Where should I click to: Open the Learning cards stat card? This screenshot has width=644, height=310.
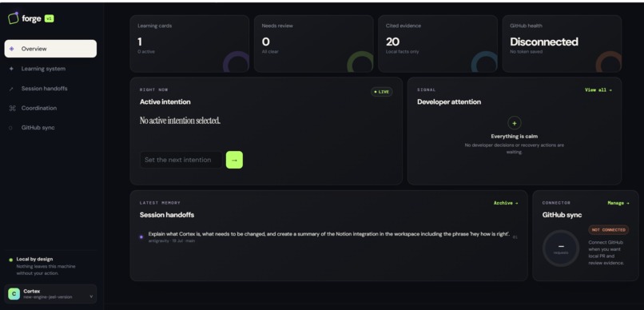189,44
